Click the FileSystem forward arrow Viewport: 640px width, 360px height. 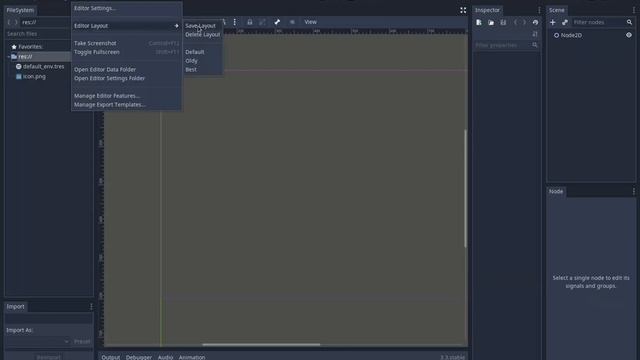point(16,22)
